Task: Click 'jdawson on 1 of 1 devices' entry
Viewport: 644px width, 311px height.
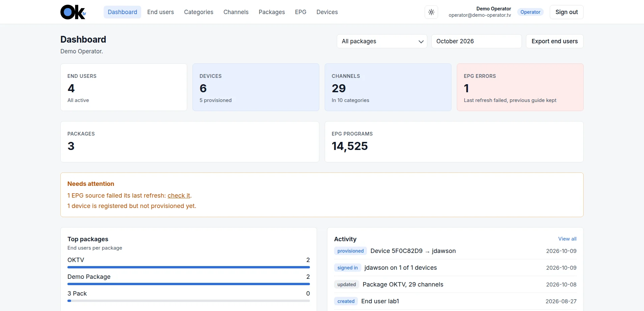Action: [x=400, y=268]
